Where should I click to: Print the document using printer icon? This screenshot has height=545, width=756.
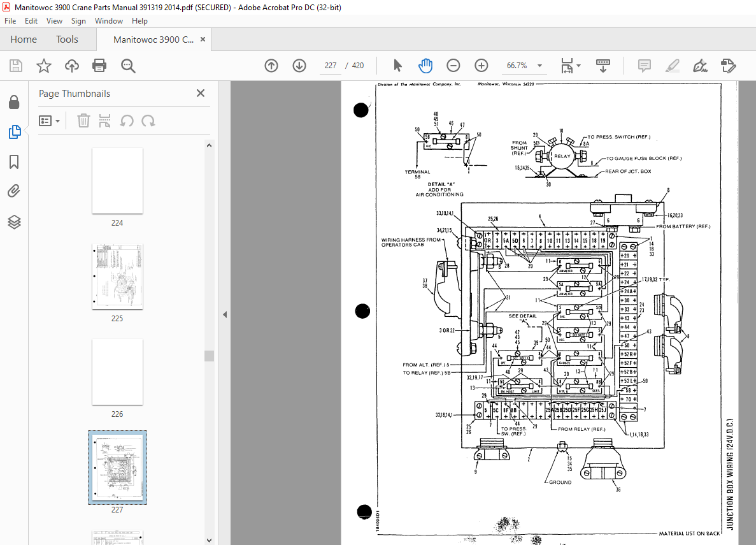click(99, 66)
